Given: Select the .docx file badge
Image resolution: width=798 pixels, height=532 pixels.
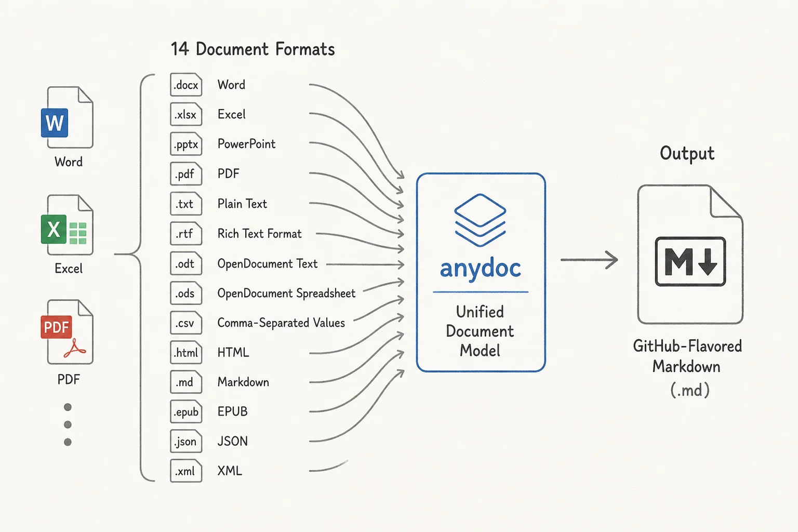Looking at the screenshot, I should 186,85.
